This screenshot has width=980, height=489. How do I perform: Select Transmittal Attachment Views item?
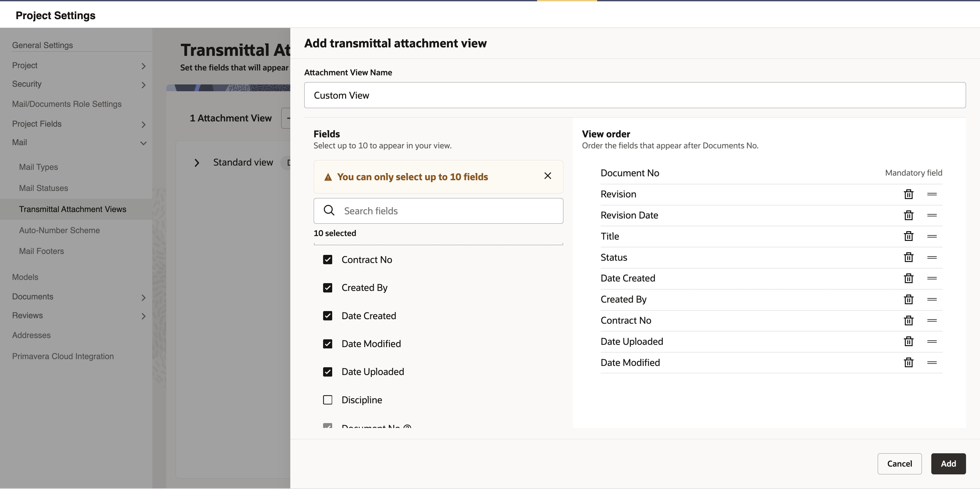(76, 209)
